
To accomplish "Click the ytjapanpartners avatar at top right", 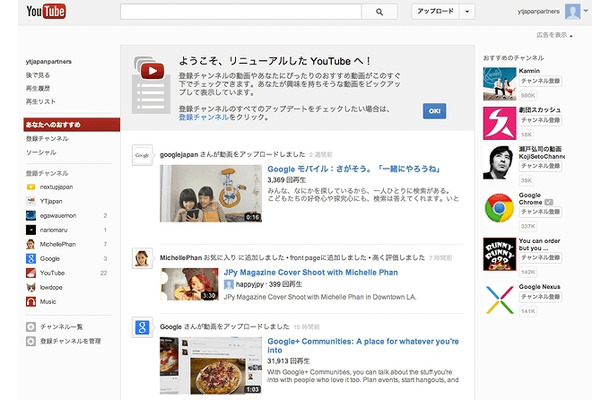I will click(573, 12).
